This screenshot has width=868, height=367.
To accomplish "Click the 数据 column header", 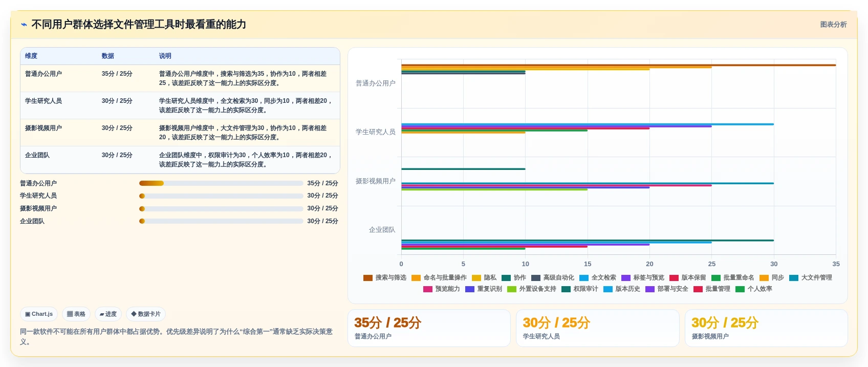I will point(107,56).
